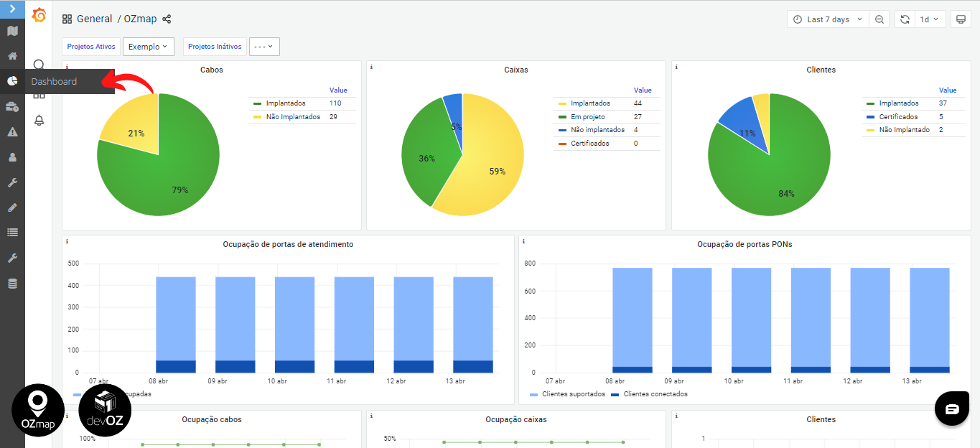Open the Cabos panel title menu
The image size is (980, 448).
click(212, 70)
